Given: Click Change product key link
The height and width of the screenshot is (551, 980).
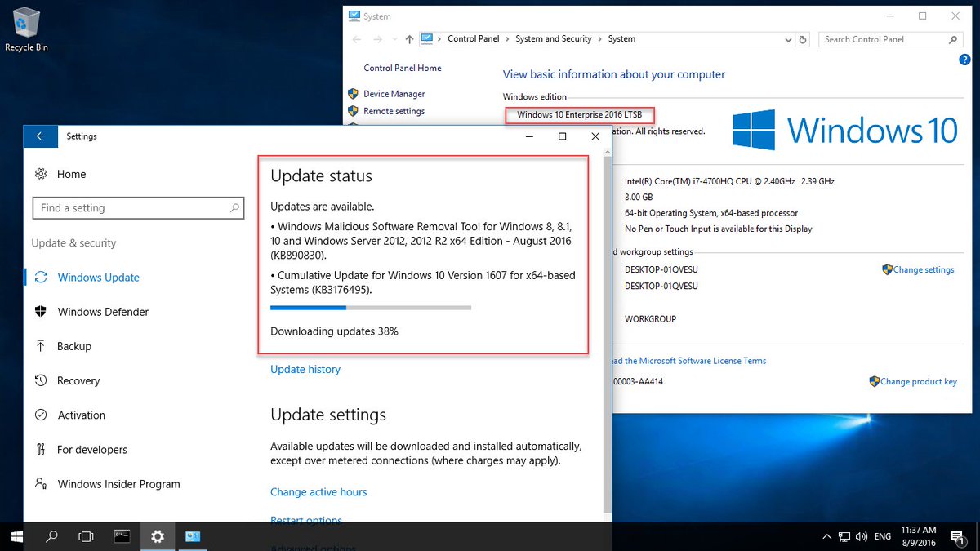Looking at the screenshot, I should 919,381.
